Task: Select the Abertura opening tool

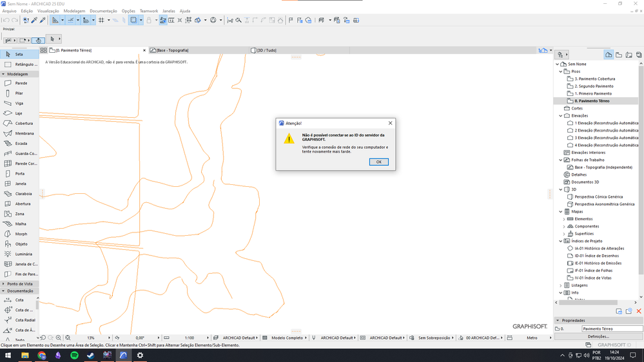Action: tap(19, 204)
